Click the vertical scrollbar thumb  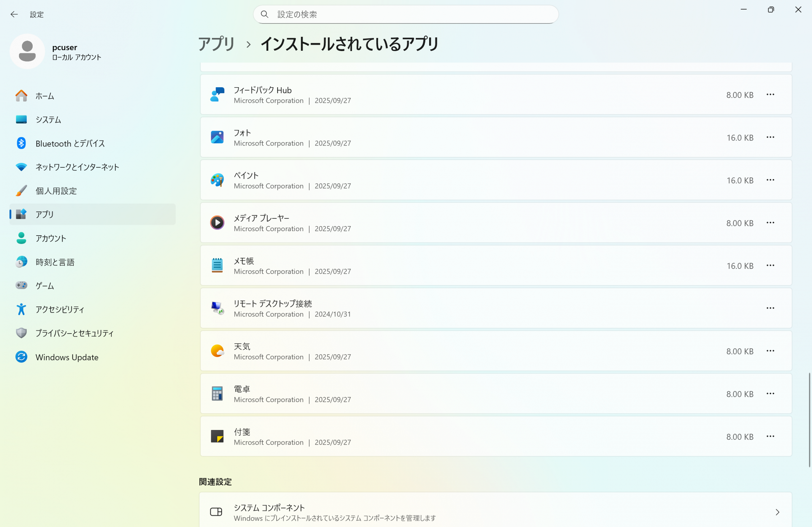point(809,420)
